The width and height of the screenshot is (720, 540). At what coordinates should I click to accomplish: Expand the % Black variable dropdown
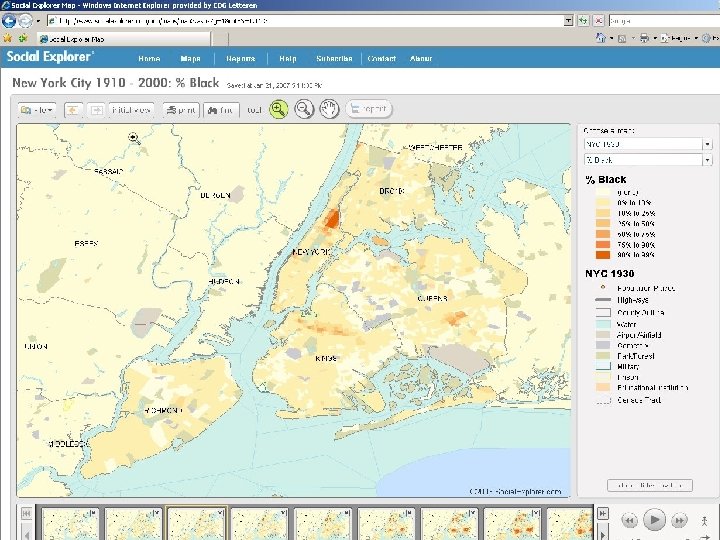(648, 160)
